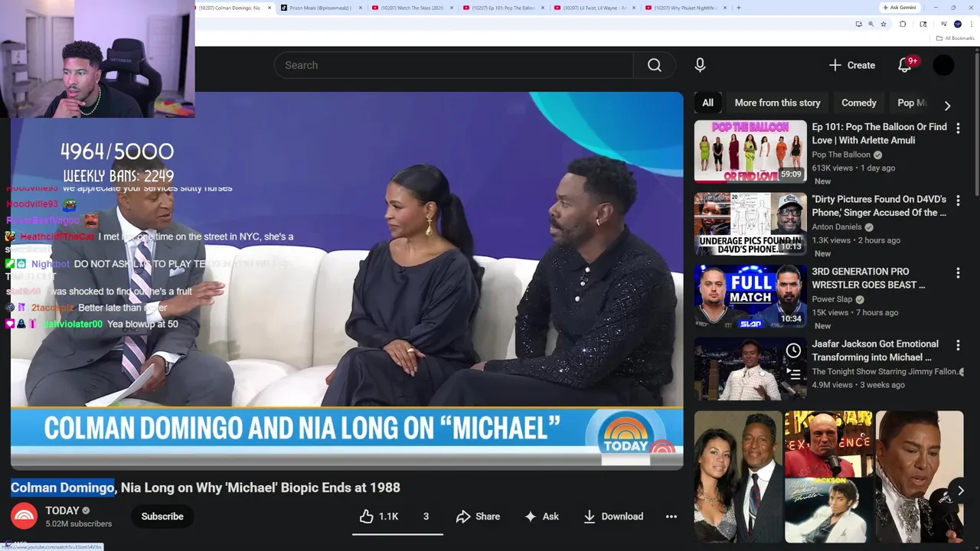The height and width of the screenshot is (551, 980).
Task: Open the Create menu
Action: (852, 65)
